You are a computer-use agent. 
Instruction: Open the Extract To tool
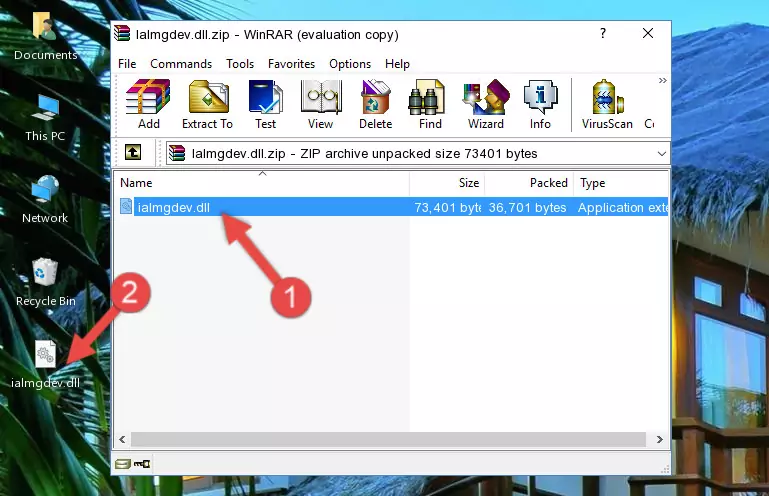click(x=207, y=104)
